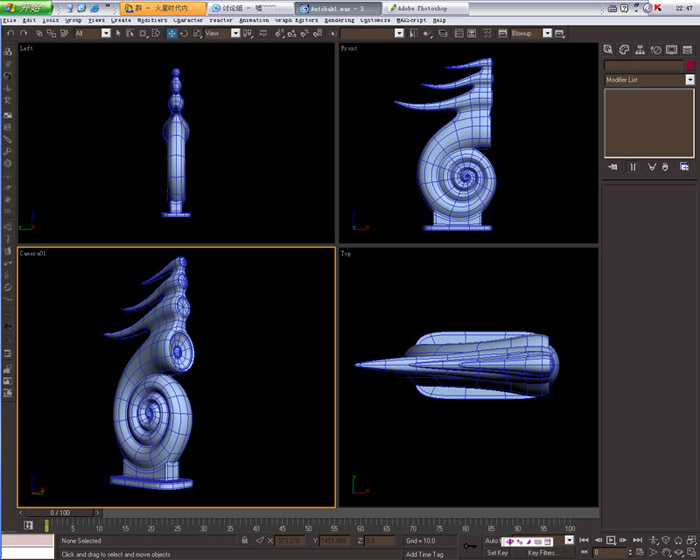Click Remove Modifier trash icon under stack
The height and width of the screenshot is (560, 700).
(x=665, y=167)
